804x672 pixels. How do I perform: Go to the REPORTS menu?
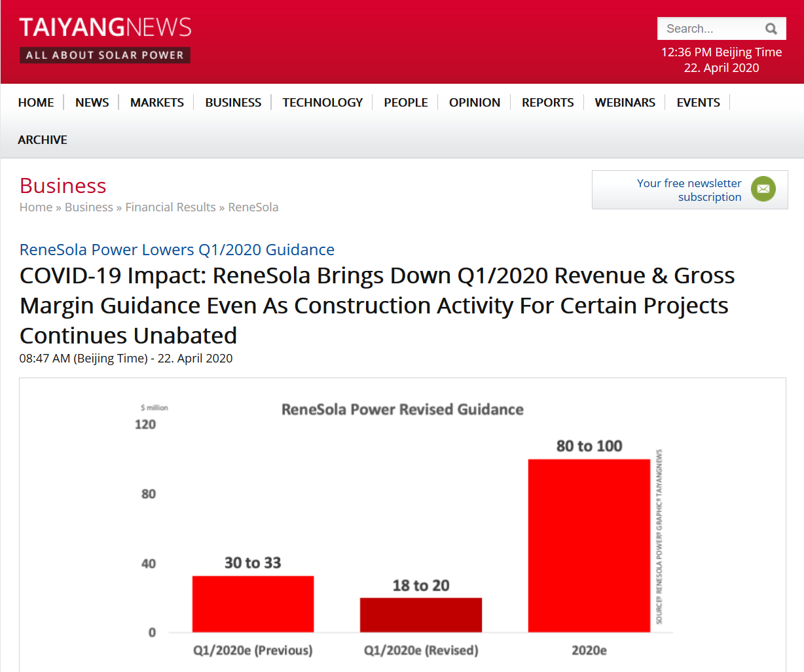548,103
